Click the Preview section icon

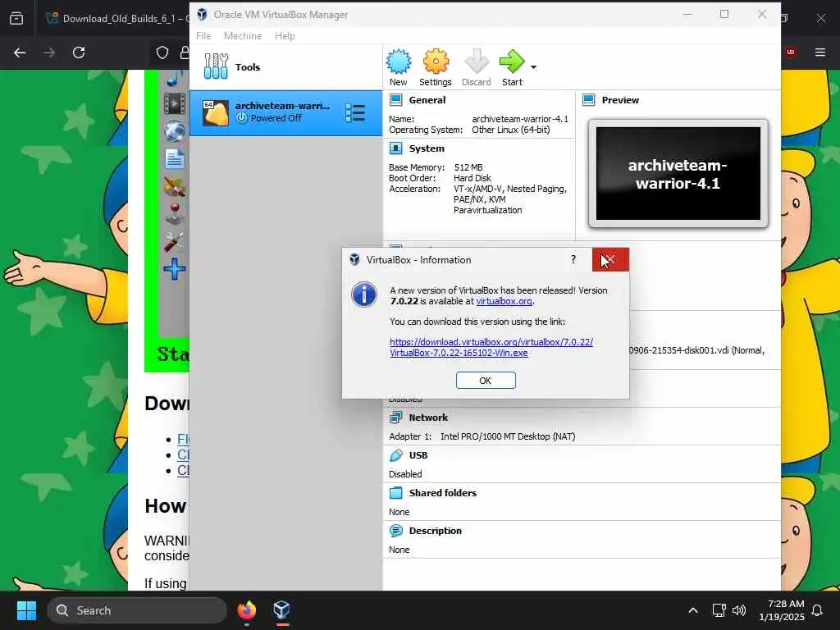(x=589, y=99)
